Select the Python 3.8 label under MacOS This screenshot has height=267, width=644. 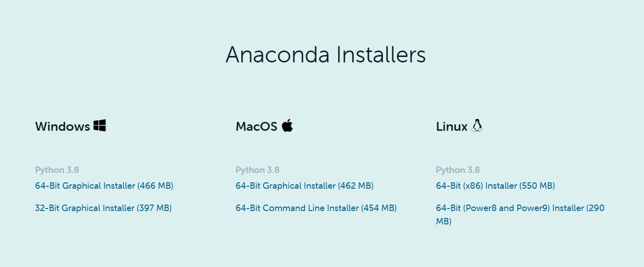(258, 170)
